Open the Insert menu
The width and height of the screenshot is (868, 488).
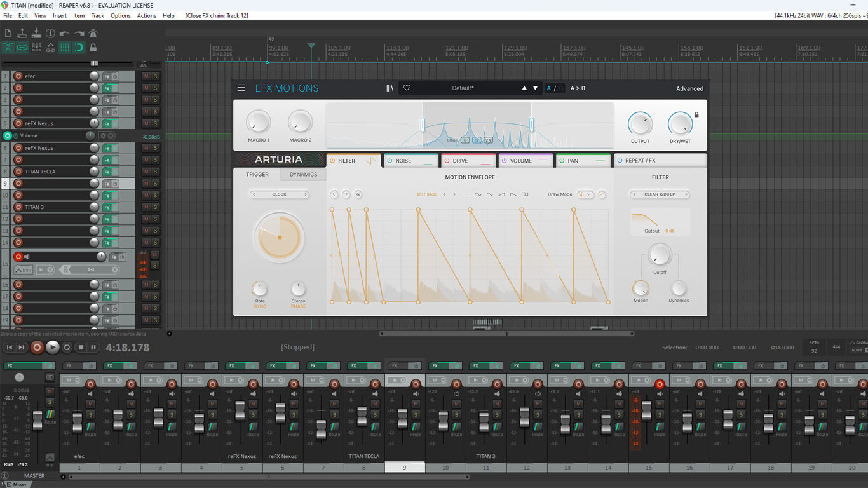(x=60, y=15)
